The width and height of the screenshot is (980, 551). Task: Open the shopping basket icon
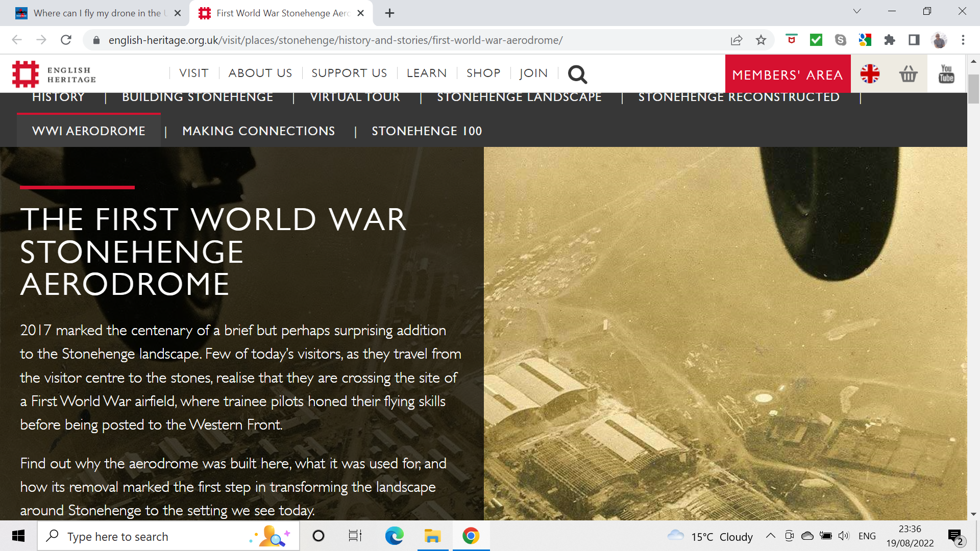(908, 74)
